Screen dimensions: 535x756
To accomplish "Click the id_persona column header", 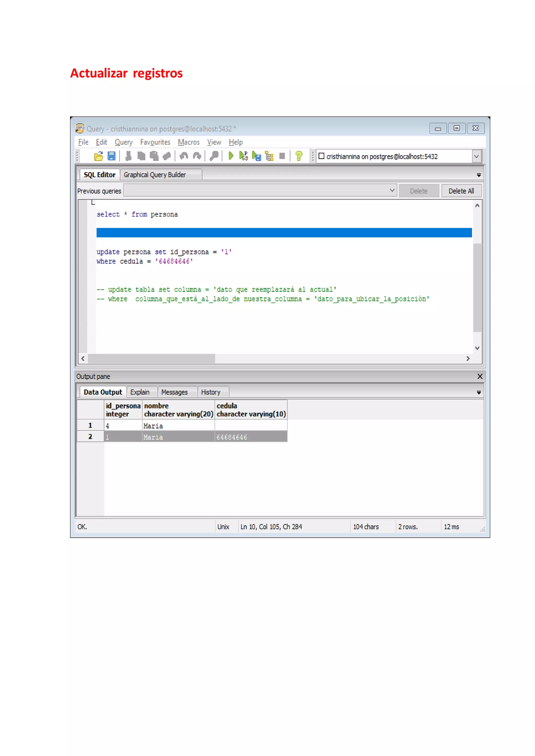I will click(123, 410).
